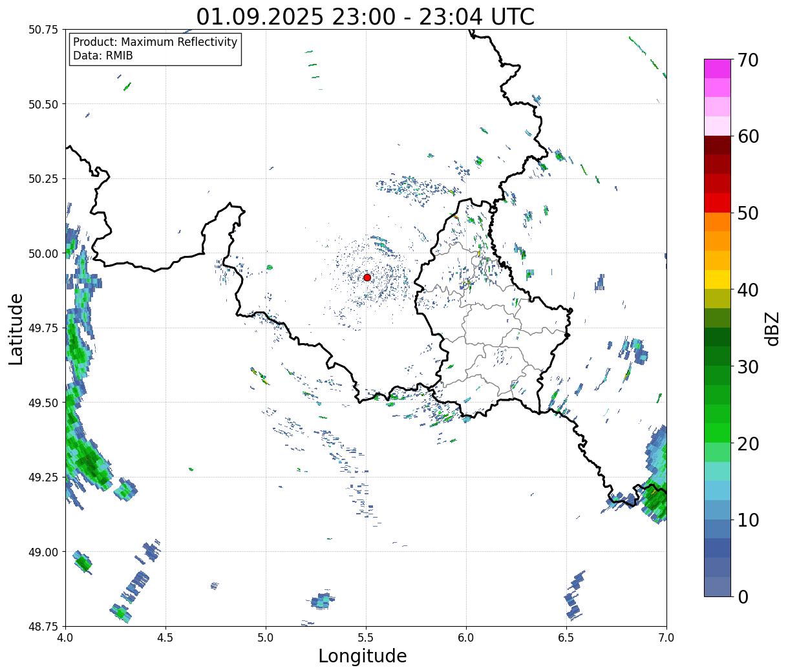Click the latitude tick label 49.75
Image resolution: width=788 pixels, height=672 pixels.
pos(44,328)
